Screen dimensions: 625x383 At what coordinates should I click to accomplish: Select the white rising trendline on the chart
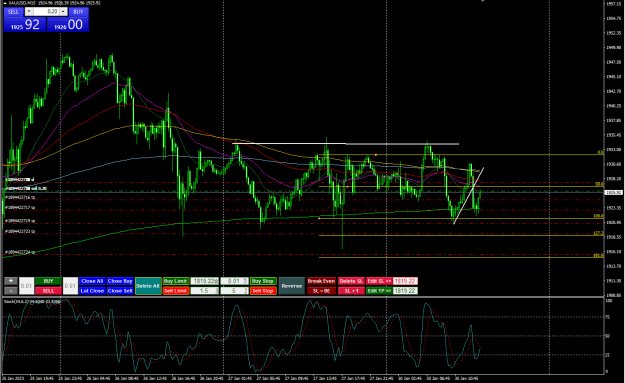click(x=468, y=196)
